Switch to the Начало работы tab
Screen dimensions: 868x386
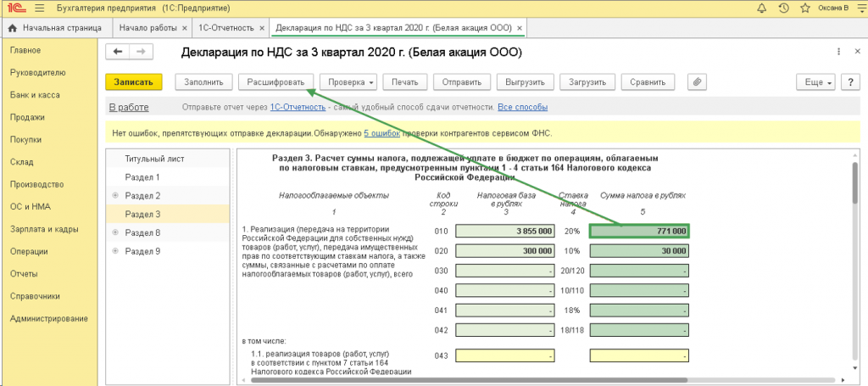point(147,28)
